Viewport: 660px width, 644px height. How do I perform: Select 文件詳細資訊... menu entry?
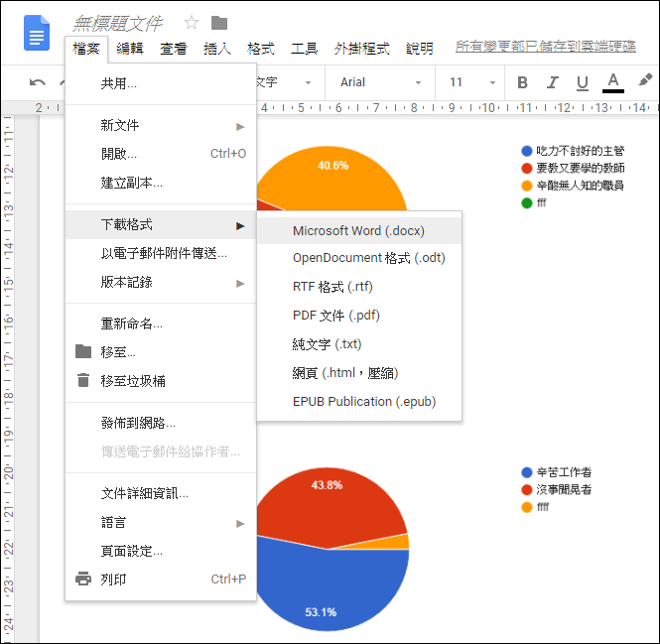(161, 493)
